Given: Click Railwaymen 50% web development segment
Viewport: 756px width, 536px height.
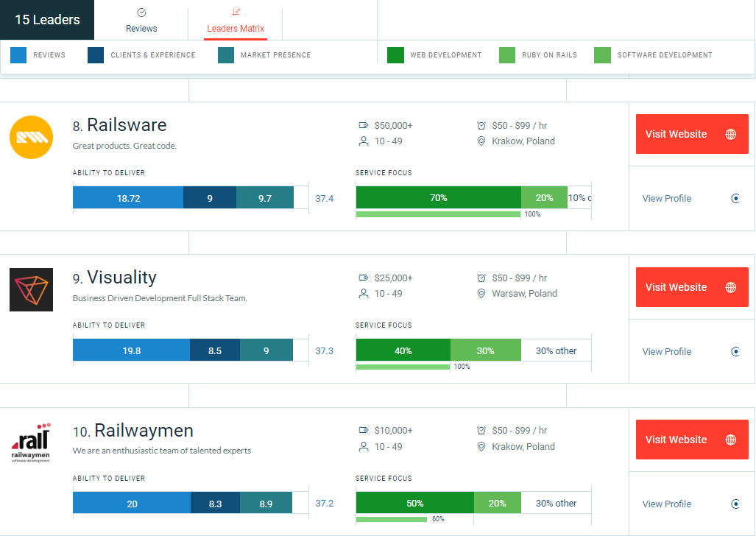Looking at the screenshot, I should pyautogui.click(x=415, y=503).
